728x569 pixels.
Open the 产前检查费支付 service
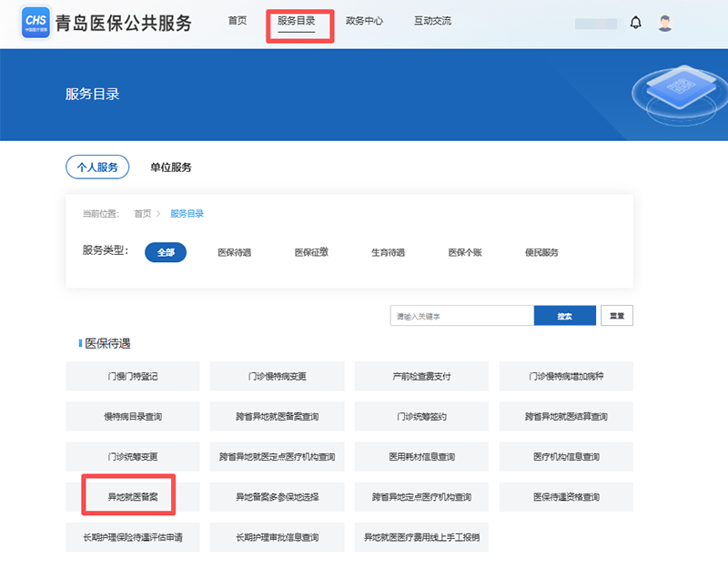(421, 376)
